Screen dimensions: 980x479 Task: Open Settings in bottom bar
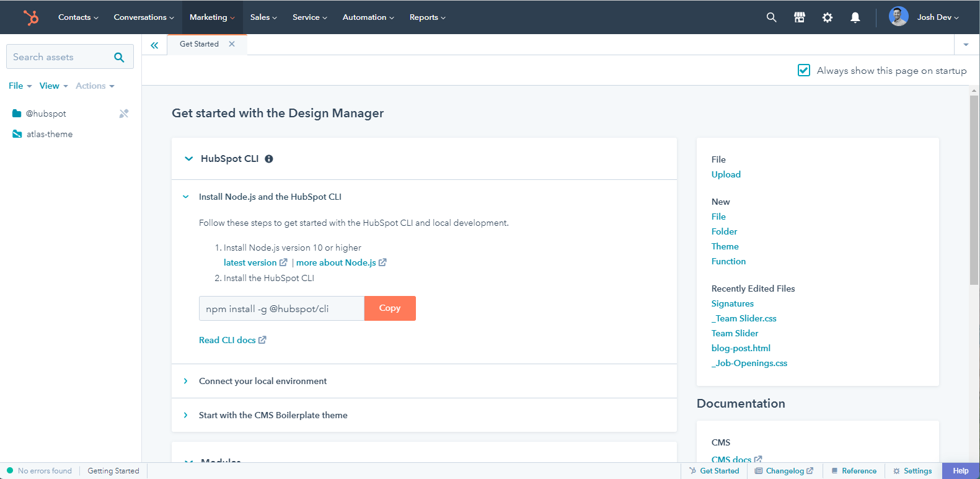click(912, 471)
